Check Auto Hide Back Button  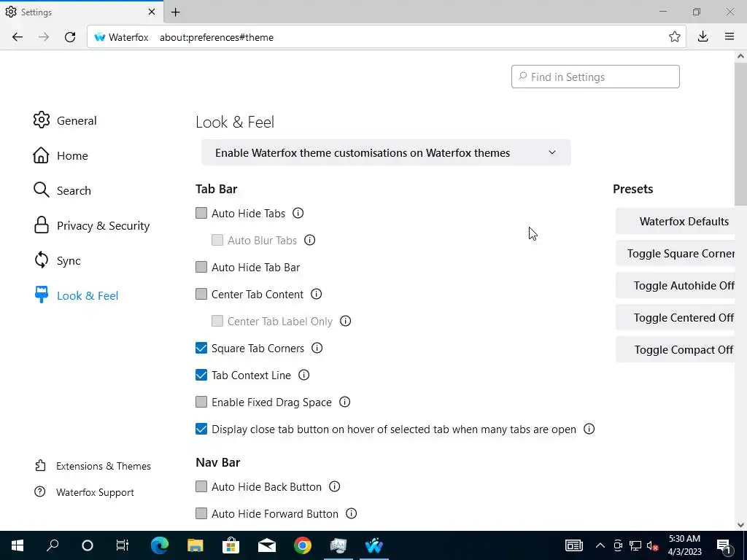201,486
